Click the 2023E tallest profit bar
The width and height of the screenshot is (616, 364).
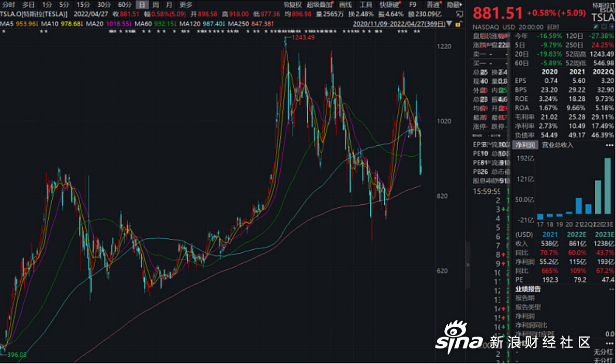tap(607, 186)
